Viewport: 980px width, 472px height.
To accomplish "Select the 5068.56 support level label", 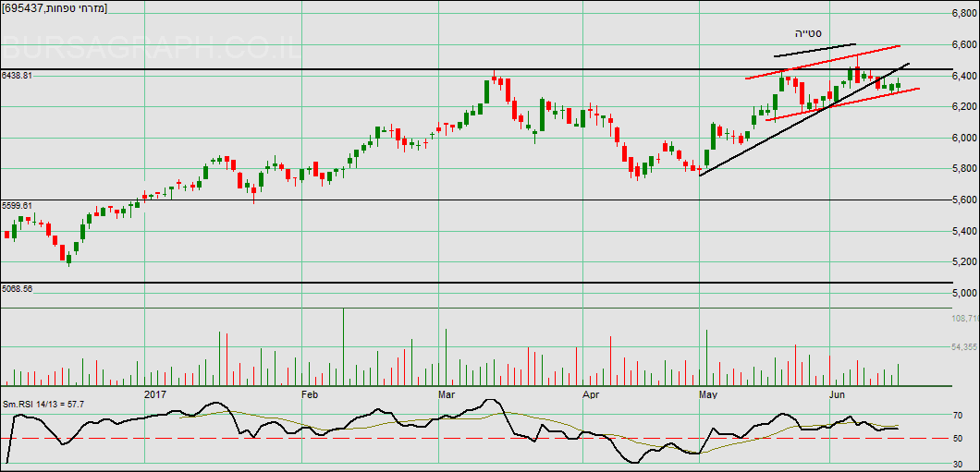I will (17, 288).
